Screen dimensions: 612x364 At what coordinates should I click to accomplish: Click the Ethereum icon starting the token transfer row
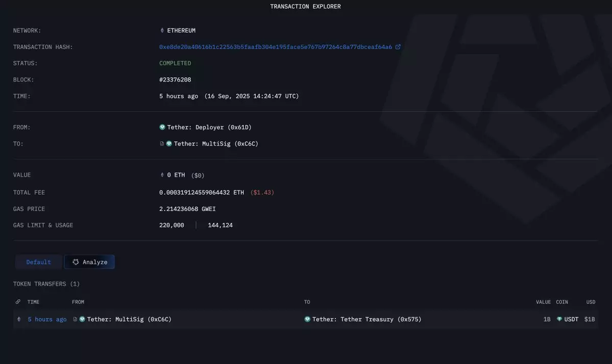[x=19, y=319]
